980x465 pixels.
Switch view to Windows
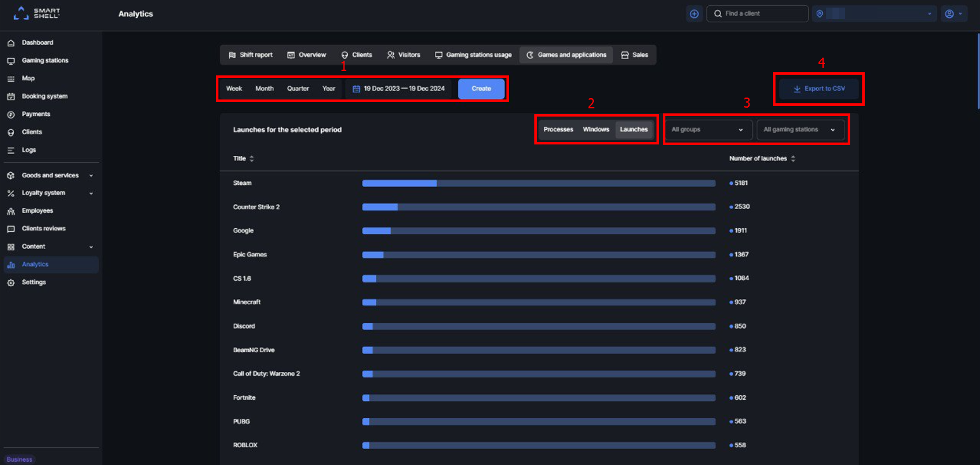[x=596, y=129]
